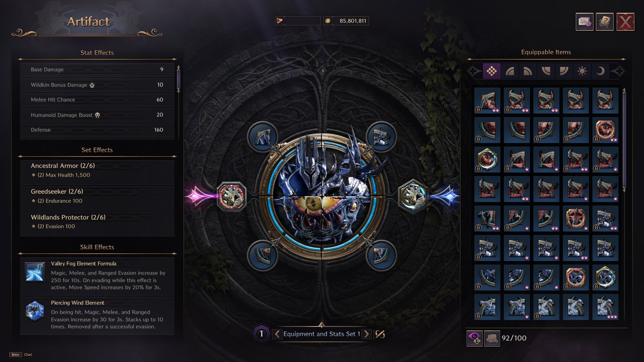Open the bag icon next to 92/100
644x362 pixels.
pyautogui.click(x=492, y=338)
